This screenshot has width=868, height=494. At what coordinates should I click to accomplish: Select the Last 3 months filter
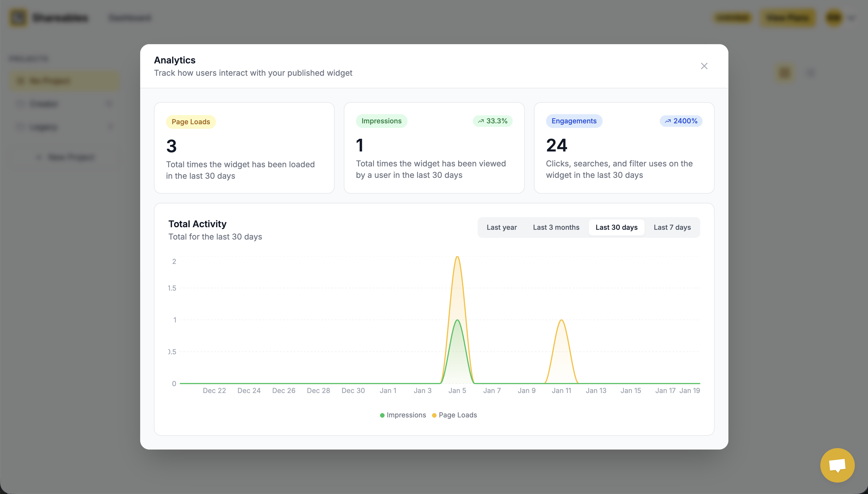coord(555,227)
